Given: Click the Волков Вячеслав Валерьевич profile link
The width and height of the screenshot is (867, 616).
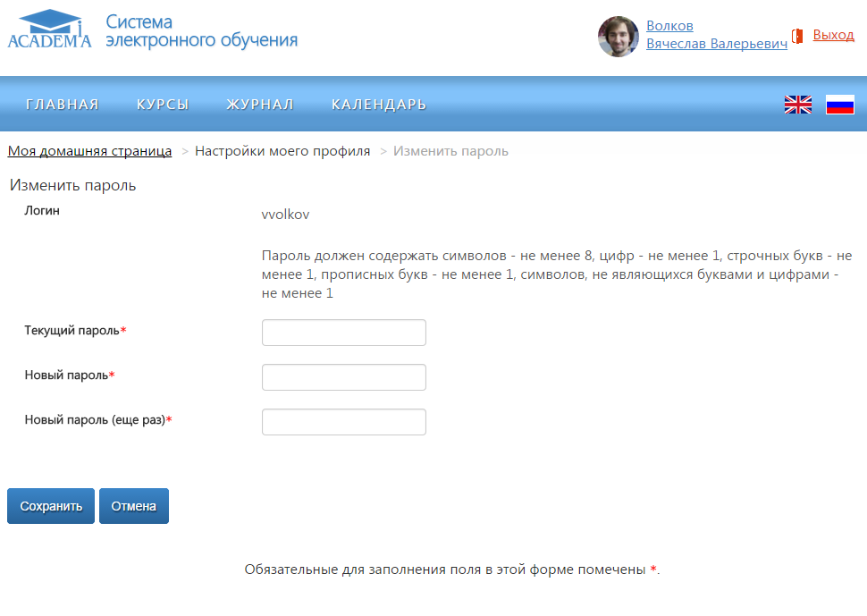Looking at the screenshot, I should point(717,34).
